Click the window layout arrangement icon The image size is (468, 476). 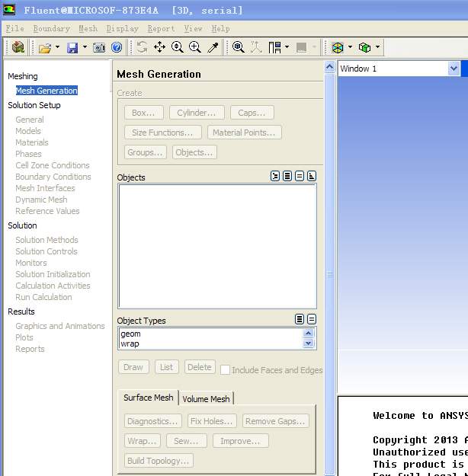coord(274,47)
